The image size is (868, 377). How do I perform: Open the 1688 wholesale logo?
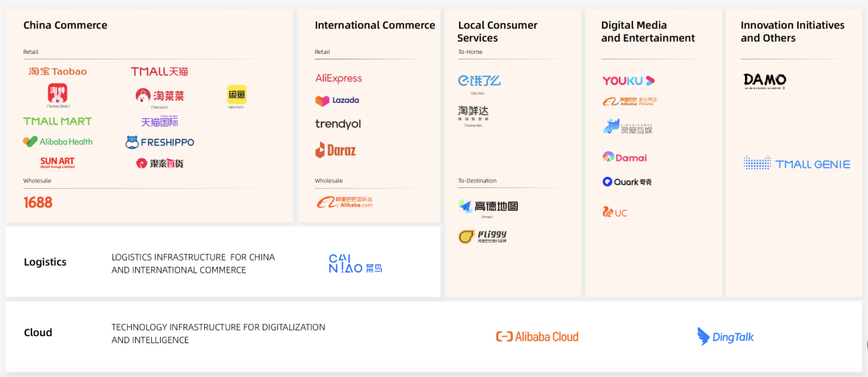tap(38, 202)
